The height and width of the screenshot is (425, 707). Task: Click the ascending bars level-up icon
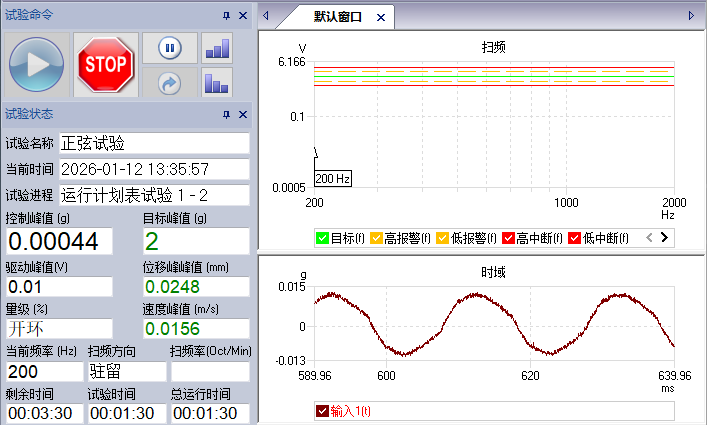coord(217,47)
